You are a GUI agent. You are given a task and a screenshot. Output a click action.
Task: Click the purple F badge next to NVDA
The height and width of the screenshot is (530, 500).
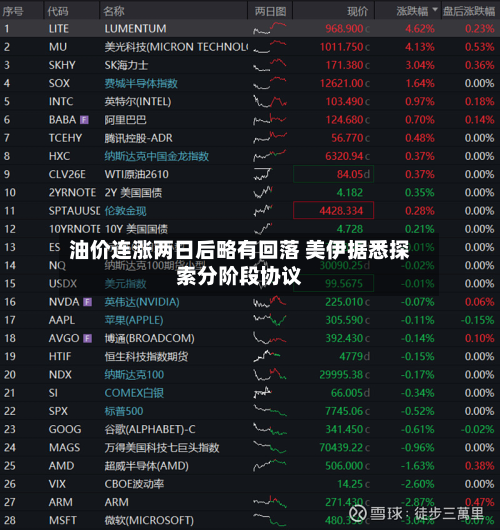[x=88, y=302]
